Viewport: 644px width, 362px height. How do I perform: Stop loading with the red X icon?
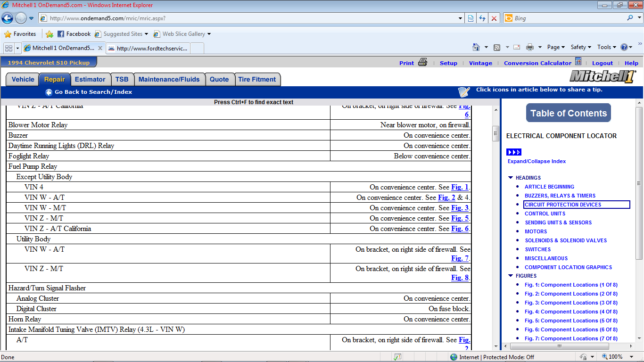click(x=494, y=18)
